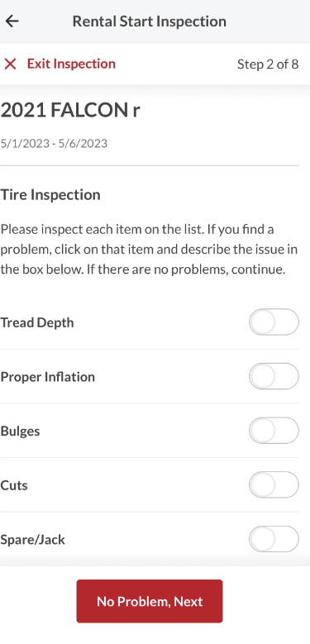Screen dimensions: 310x644
Task: Enable the Proper Inflation toggle
Action: click(x=274, y=377)
